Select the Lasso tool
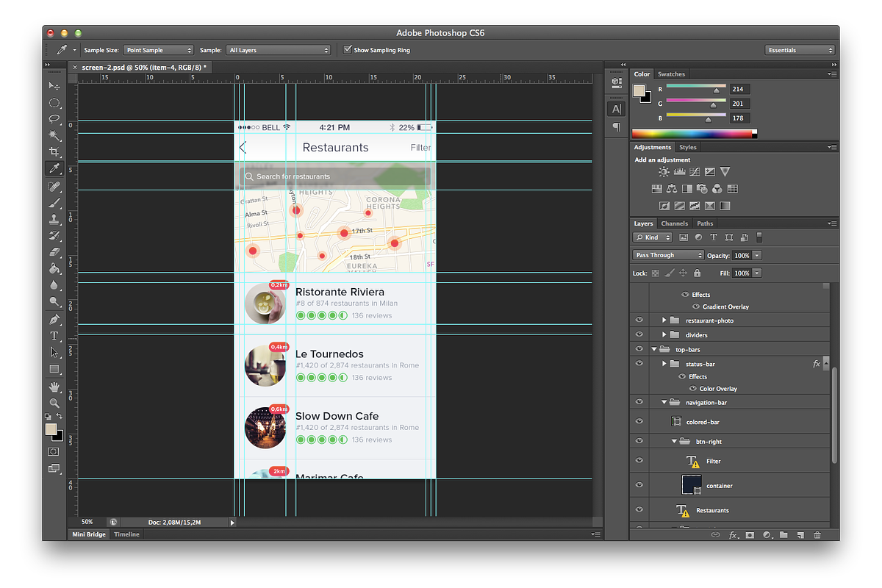The image size is (882, 588). click(54, 119)
